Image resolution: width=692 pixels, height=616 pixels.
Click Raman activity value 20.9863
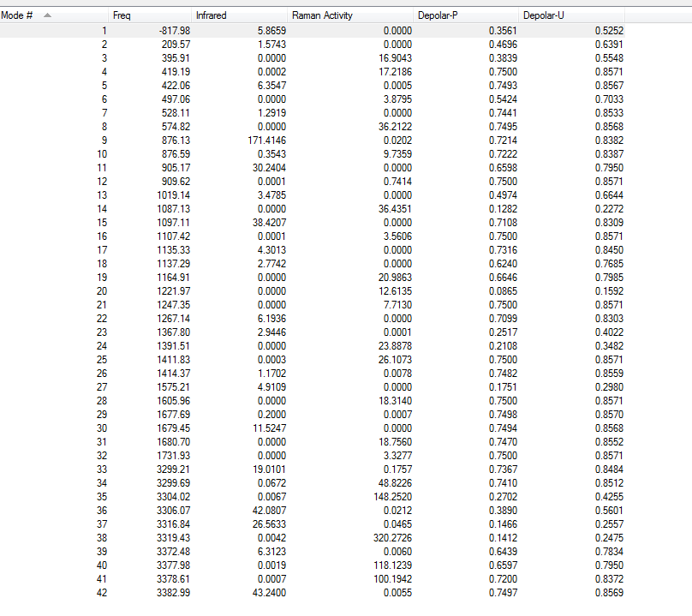pos(395,277)
